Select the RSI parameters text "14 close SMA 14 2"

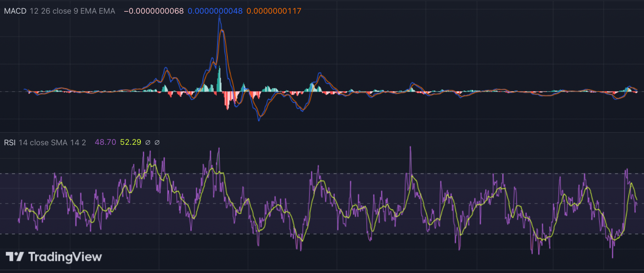52,142
